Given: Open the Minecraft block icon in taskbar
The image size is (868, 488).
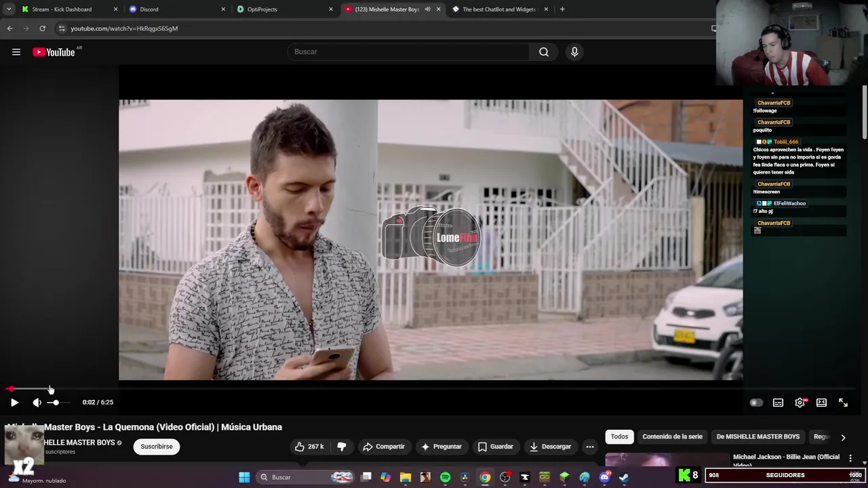Looking at the screenshot, I should [564, 477].
